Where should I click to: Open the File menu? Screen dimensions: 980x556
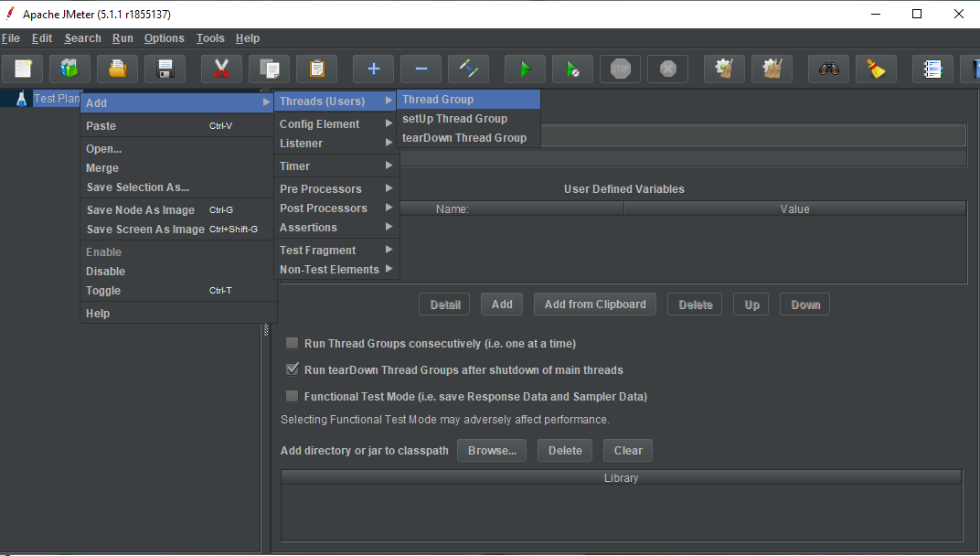click(11, 38)
